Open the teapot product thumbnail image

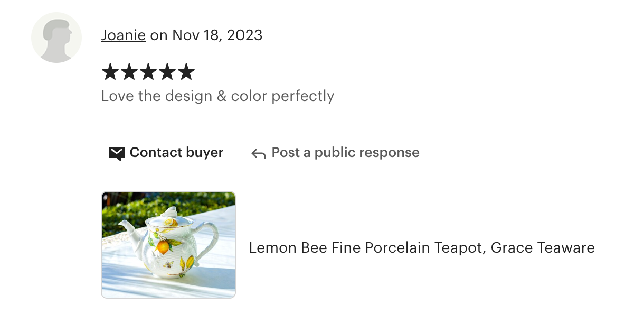[168, 245]
